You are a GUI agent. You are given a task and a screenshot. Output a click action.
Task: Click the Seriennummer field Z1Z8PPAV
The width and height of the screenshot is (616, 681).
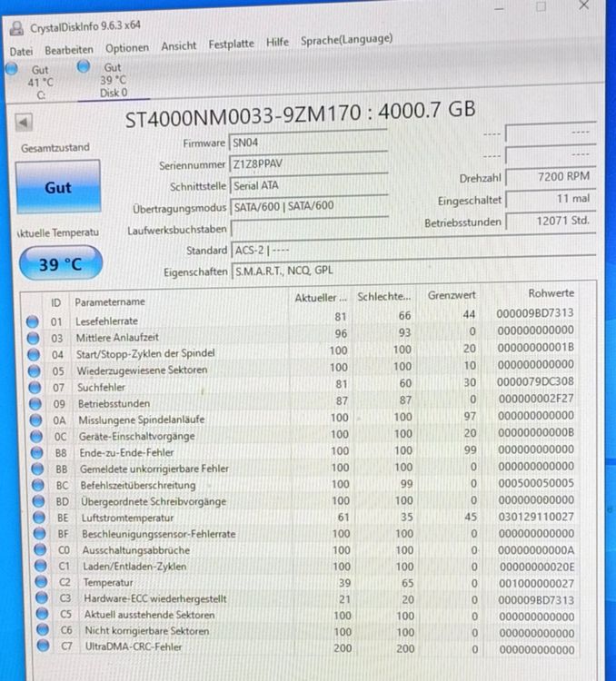(308, 163)
